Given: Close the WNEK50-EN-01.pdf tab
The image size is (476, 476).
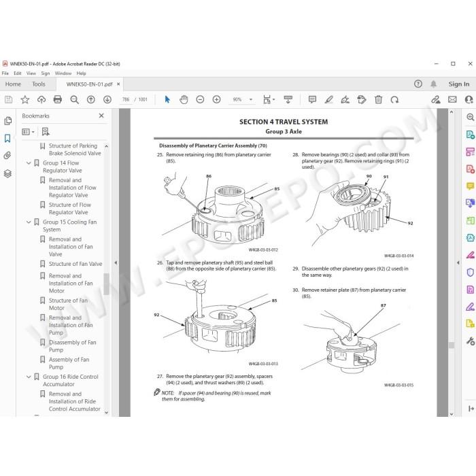Looking at the screenshot, I should [x=118, y=84].
